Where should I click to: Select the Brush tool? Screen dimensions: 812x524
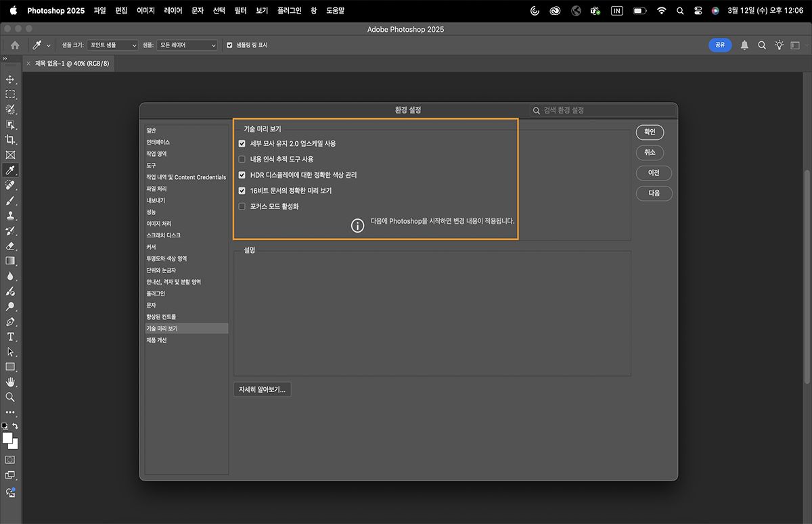[x=10, y=200]
